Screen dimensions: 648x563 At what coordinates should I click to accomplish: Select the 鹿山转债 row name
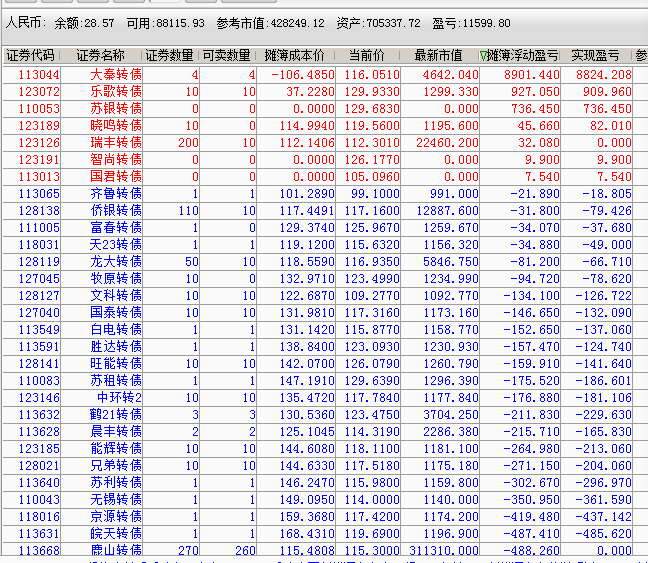point(116,550)
